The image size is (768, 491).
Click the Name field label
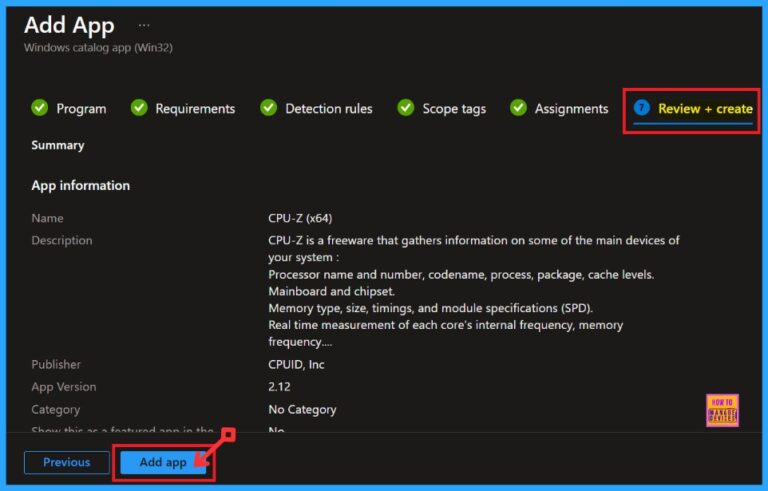pyautogui.click(x=48, y=218)
